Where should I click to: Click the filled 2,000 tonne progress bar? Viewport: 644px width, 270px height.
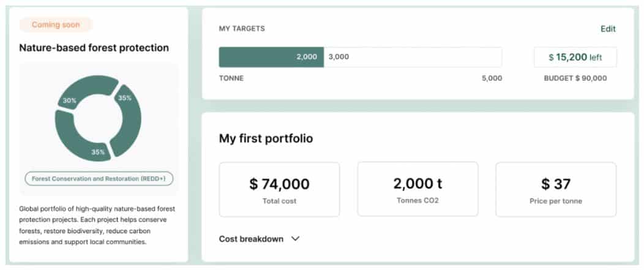[271, 57]
